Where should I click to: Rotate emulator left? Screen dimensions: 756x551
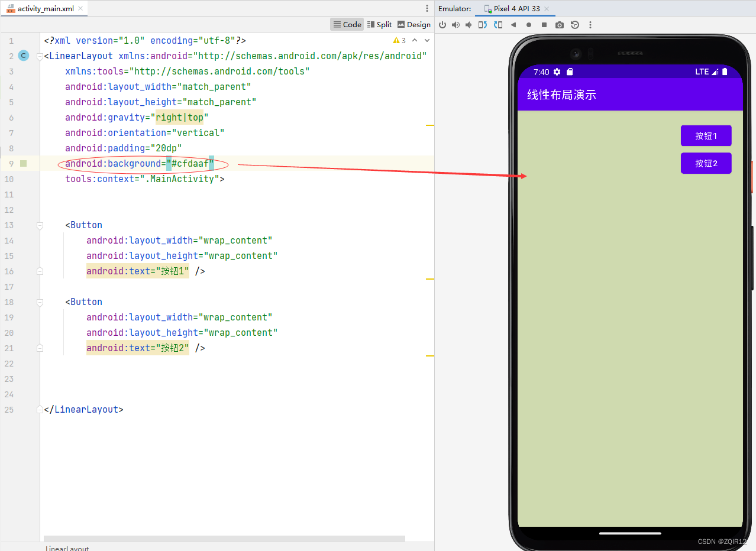[x=483, y=25]
